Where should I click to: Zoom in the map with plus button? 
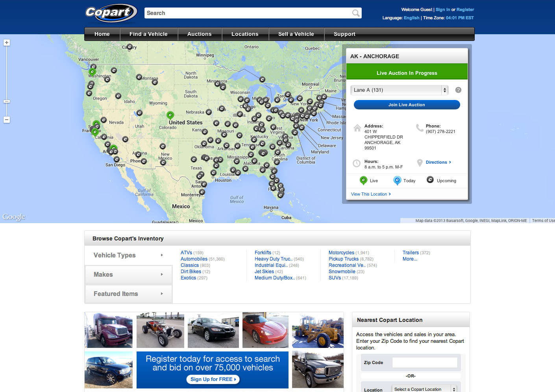[7, 43]
